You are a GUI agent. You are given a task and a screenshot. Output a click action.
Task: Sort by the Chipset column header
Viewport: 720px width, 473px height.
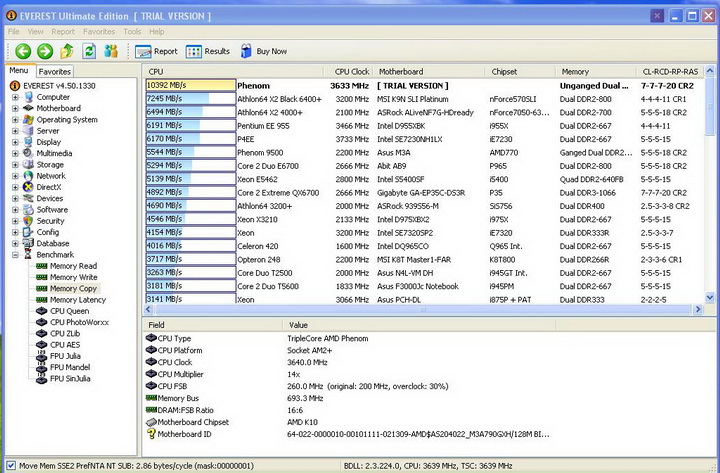(x=520, y=72)
